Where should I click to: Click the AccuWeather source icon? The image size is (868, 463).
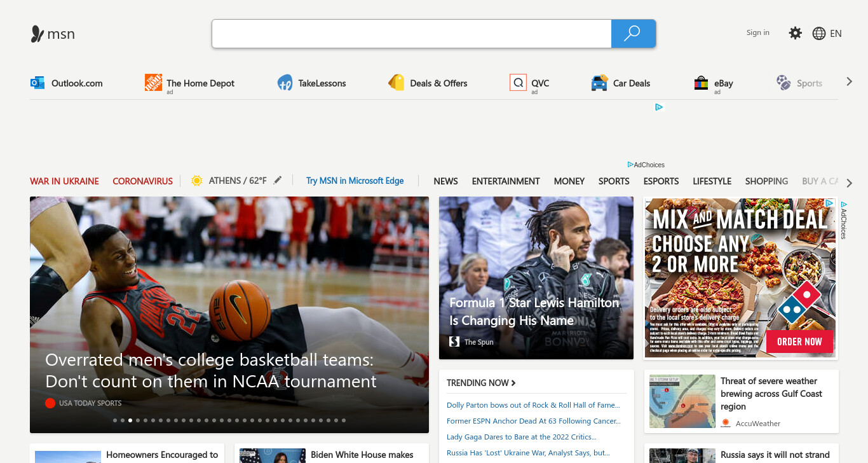tap(726, 423)
